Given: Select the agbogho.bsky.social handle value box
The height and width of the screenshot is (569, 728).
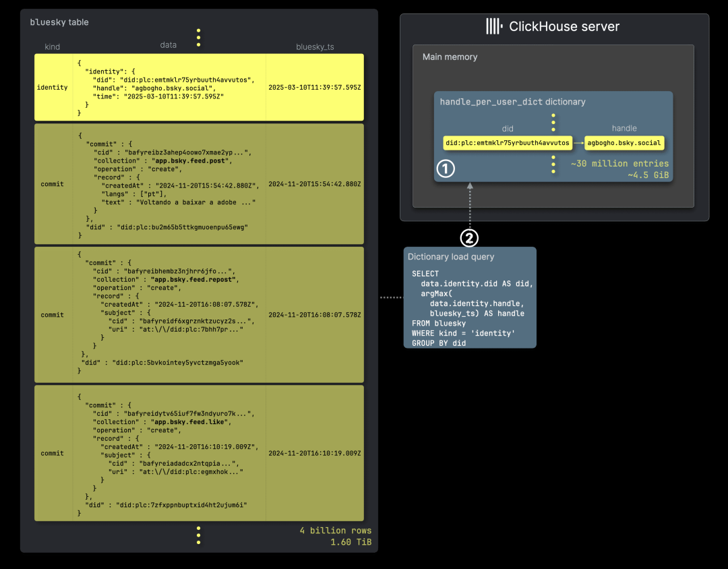Looking at the screenshot, I should (x=624, y=143).
